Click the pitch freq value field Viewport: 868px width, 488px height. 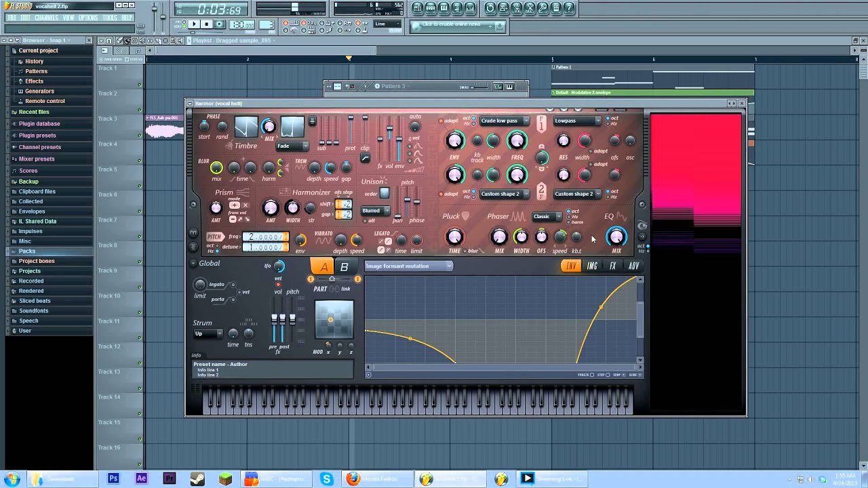(x=265, y=237)
